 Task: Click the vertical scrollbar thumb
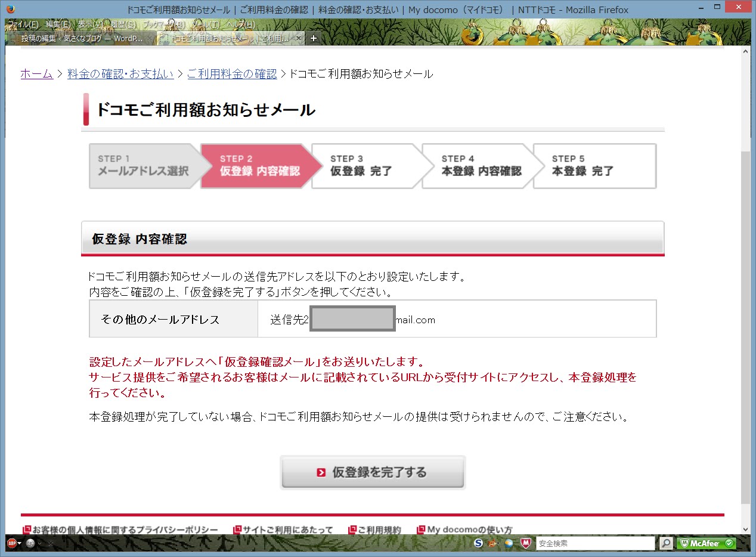coord(745,327)
